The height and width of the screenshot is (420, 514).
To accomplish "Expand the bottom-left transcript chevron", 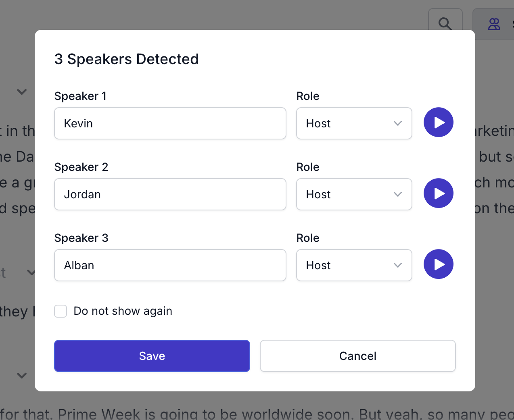I will 22,376.
